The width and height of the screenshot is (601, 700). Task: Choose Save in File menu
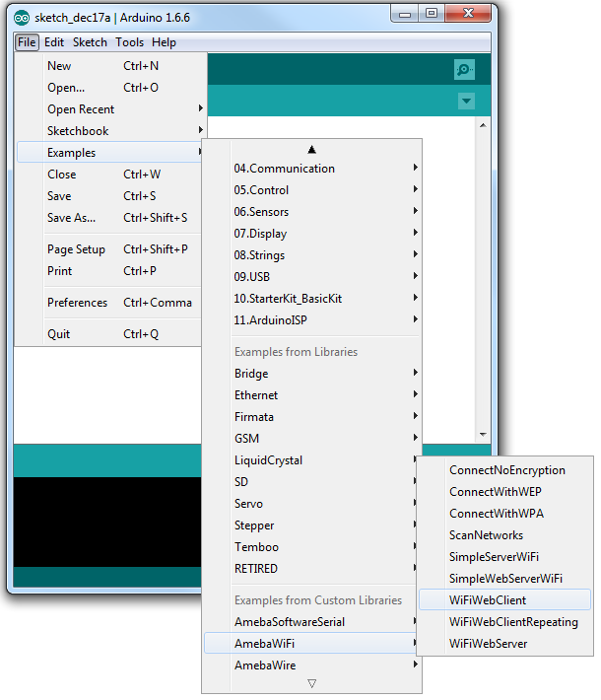click(x=109, y=196)
